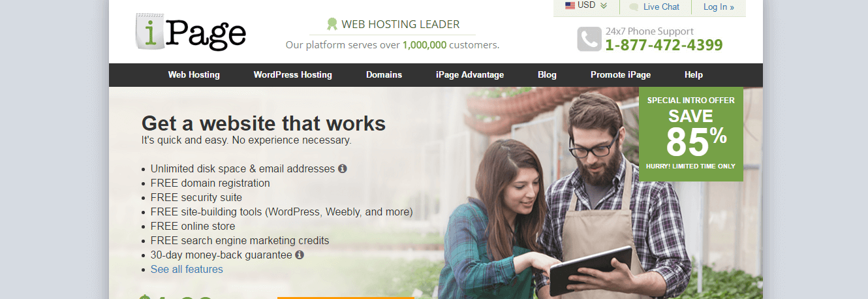Click the phone support handset icon

589,39
